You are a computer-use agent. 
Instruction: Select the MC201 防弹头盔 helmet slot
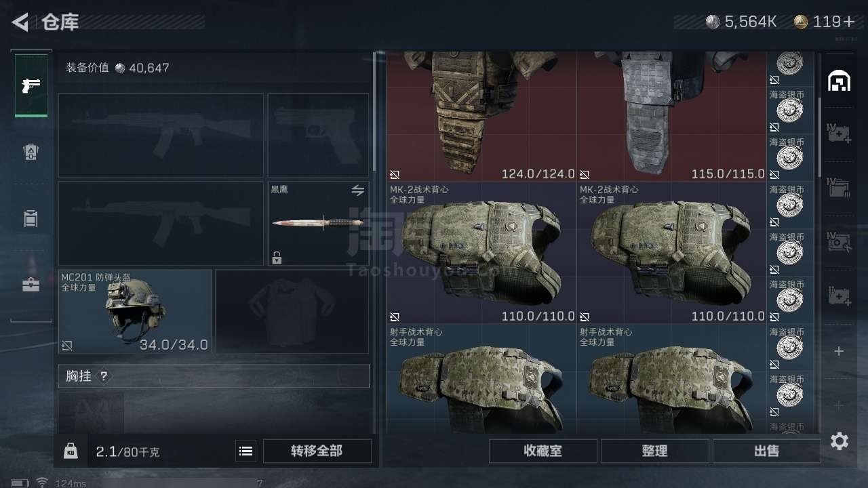[x=135, y=312]
